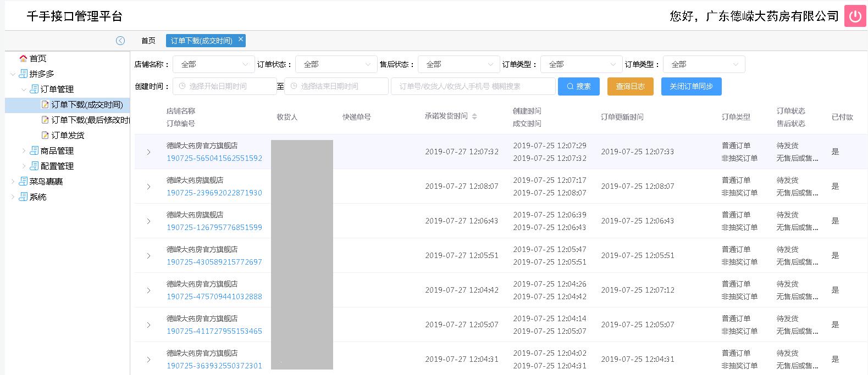Click the end date 选择结束日期时间 field

(x=336, y=86)
